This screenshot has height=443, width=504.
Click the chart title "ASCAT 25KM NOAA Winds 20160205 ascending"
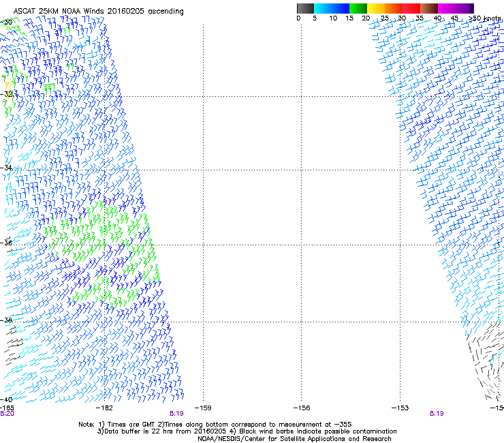[x=98, y=12]
